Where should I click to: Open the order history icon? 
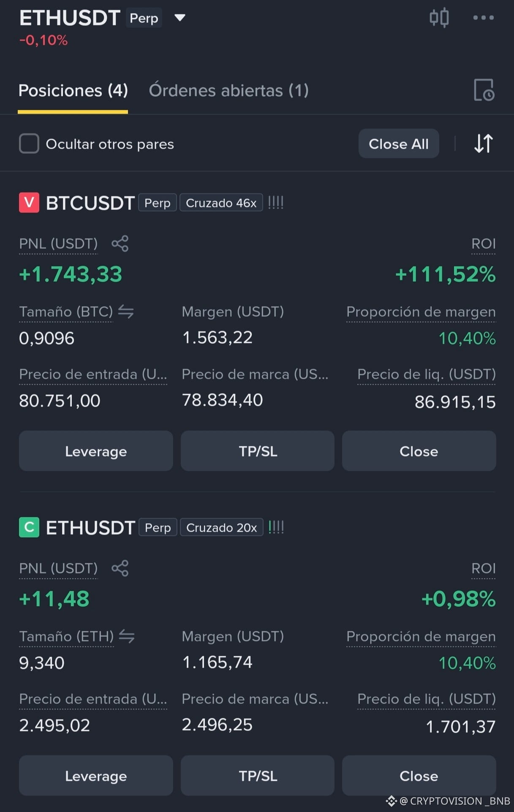tap(484, 90)
